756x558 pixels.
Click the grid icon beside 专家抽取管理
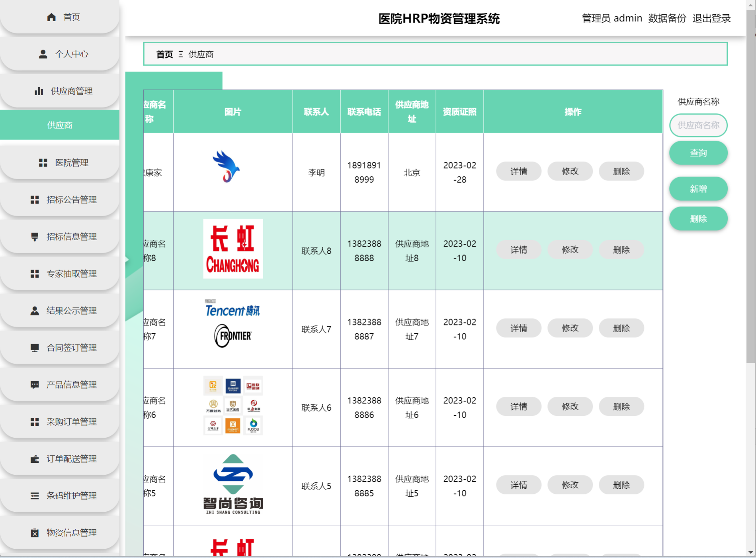[x=35, y=274]
